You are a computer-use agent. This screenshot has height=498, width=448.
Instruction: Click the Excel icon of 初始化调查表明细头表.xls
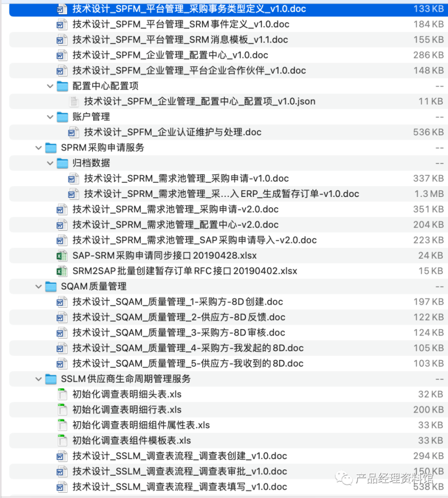tap(61, 394)
